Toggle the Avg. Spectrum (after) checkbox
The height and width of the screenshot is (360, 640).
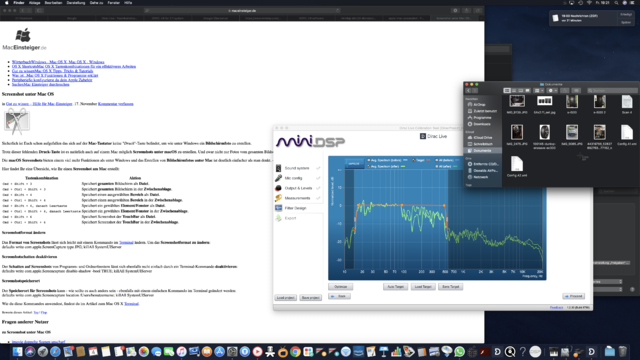pos(369,167)
